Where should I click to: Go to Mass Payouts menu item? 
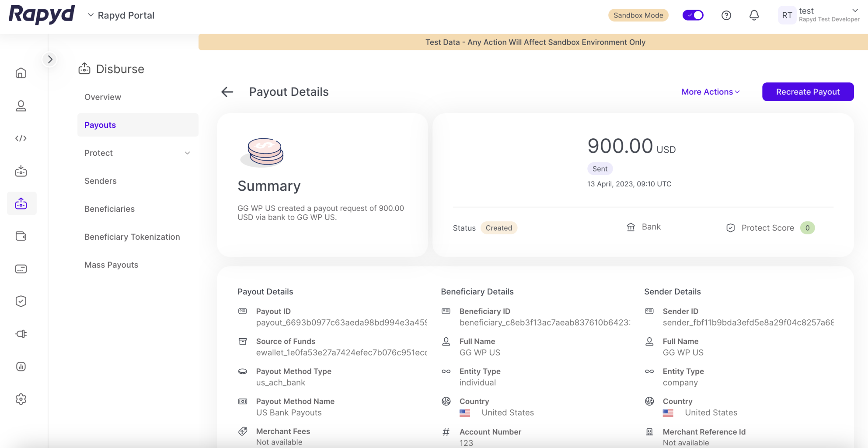(111, 265)
